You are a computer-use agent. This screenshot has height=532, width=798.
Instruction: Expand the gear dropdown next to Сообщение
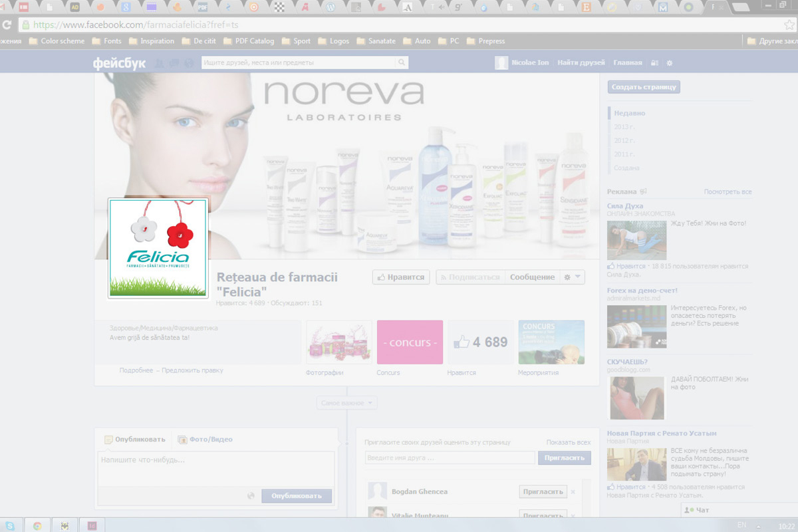click(x=572, y=277)
